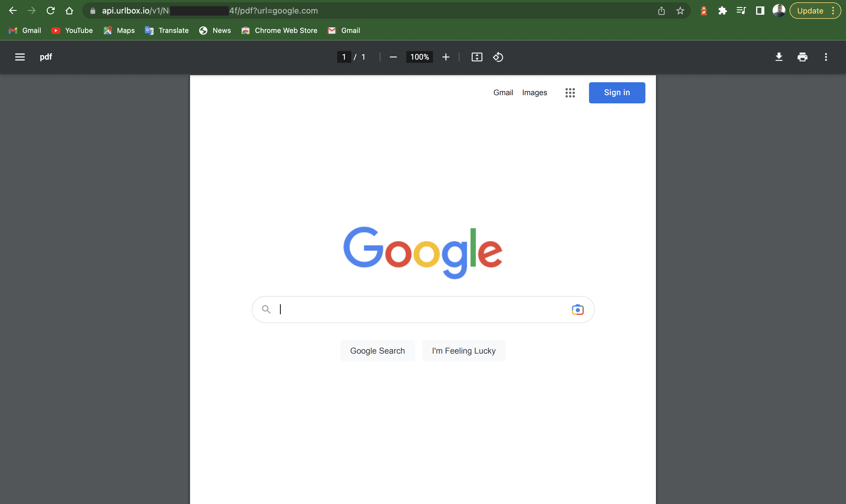Open the Google apps grid
The image size is (846, 504).
coord(570,93)
